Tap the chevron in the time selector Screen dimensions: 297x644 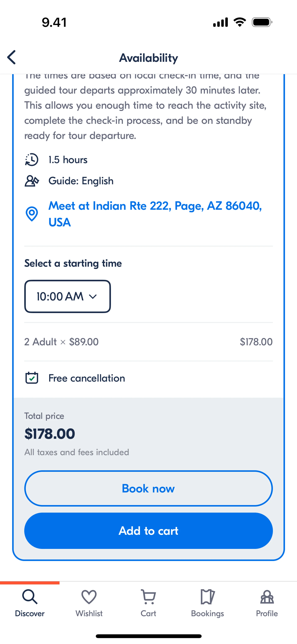[x=93, y=297]
